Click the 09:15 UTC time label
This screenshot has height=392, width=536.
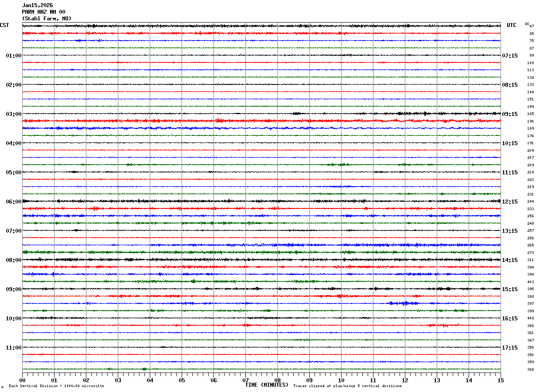(510, 114)
